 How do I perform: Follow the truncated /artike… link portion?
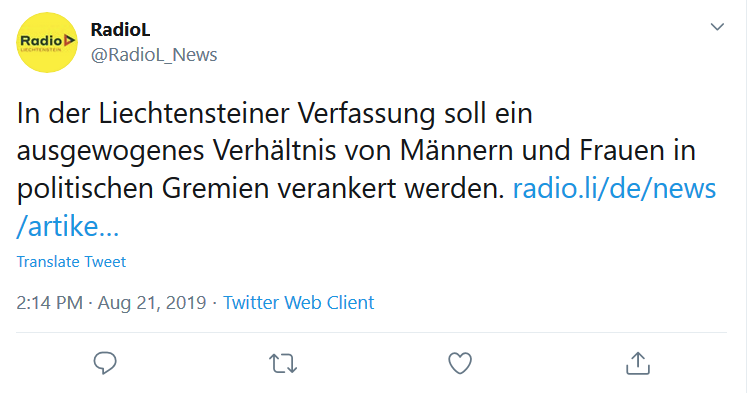[x=67, y=226]
